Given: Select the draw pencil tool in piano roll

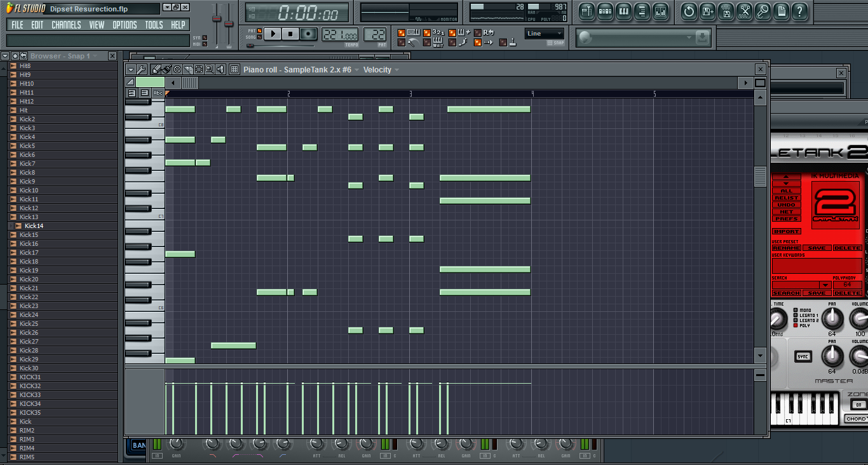Looking at the screenshot, I should pyautogui.click(x=157, y=69).
